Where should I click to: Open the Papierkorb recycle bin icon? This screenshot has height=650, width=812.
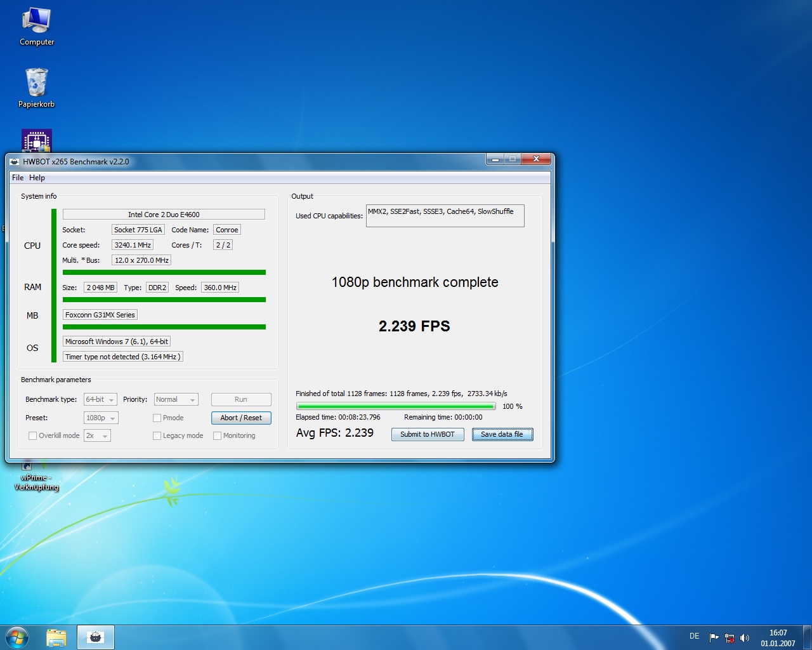[37, 88]
